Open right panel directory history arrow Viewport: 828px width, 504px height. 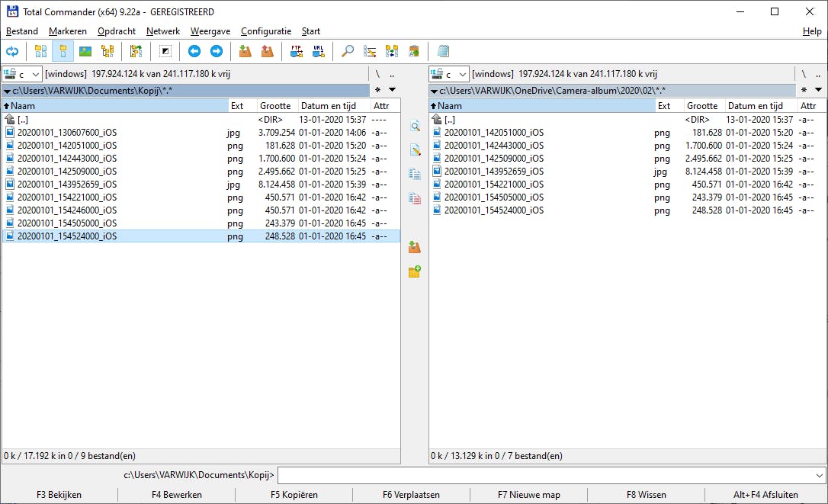(x=818, y=90)
